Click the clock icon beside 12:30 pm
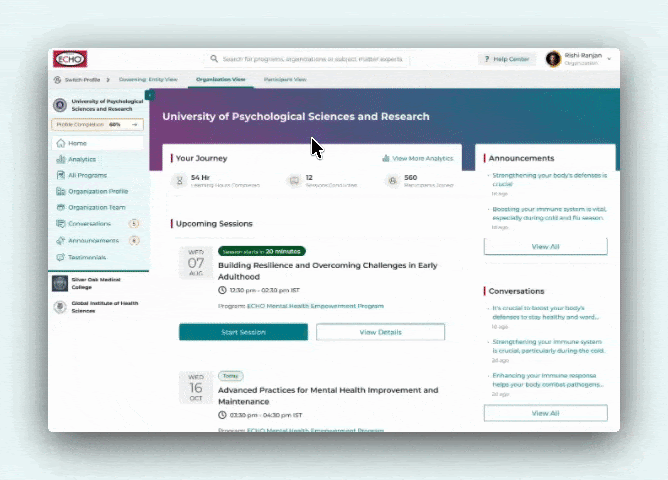The width and height of the screenshot is (668, 480). point(222,290)
